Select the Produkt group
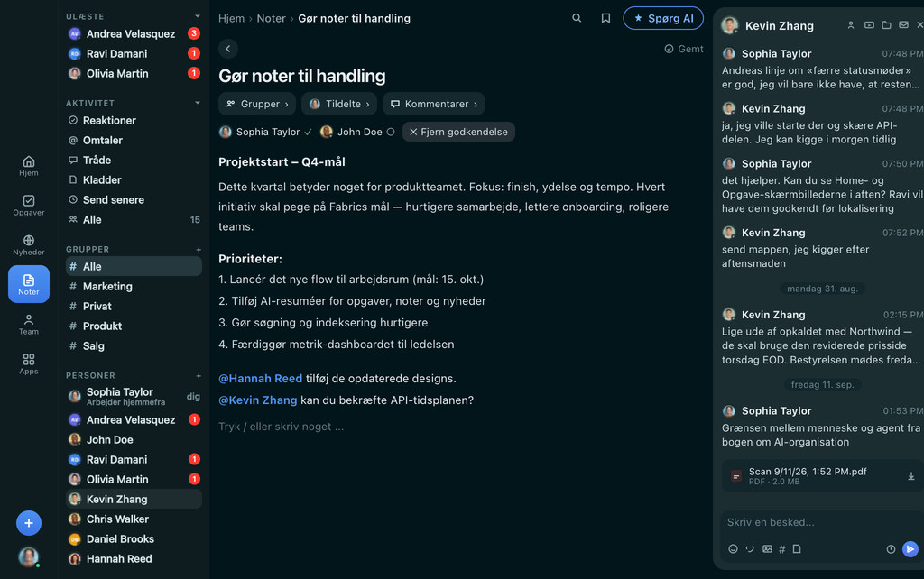924x579 pixels. [x=134, y=326]
